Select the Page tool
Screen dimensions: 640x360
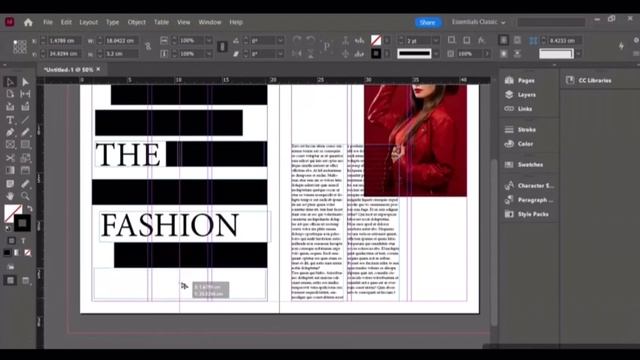(x=10, y=94)
